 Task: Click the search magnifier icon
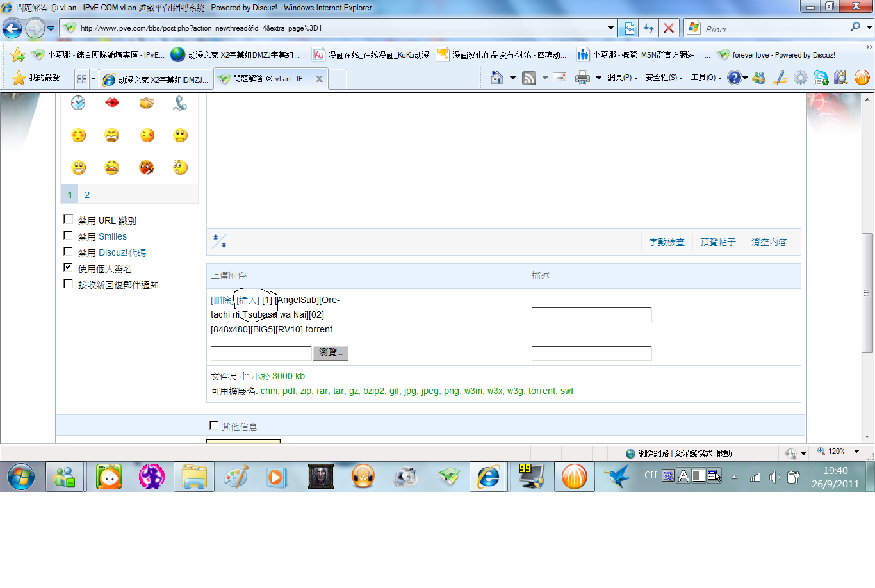[855, 27]
